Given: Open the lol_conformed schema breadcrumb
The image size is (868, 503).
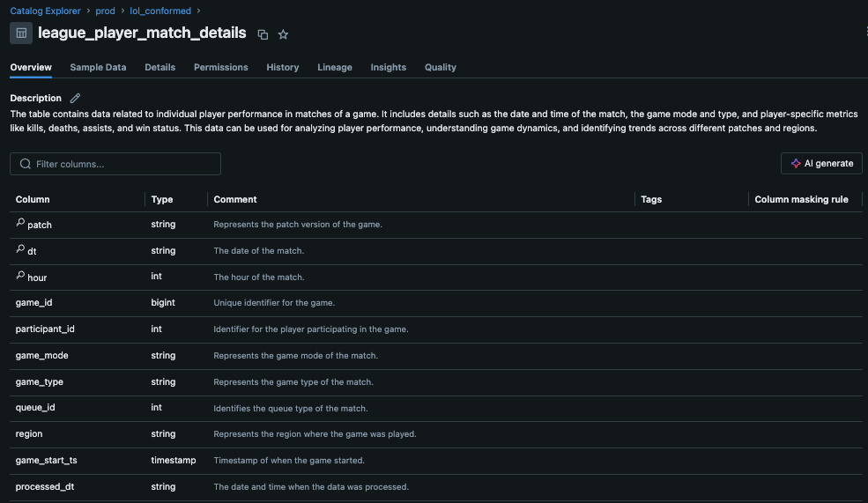Looking at the screenshot, I should pyautogui.click(x=160, y=11).
